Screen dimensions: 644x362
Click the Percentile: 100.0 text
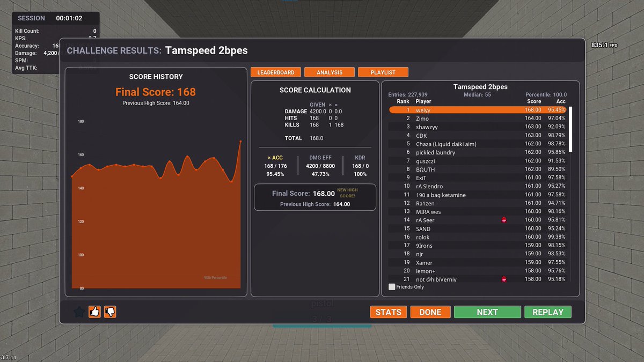546,95
